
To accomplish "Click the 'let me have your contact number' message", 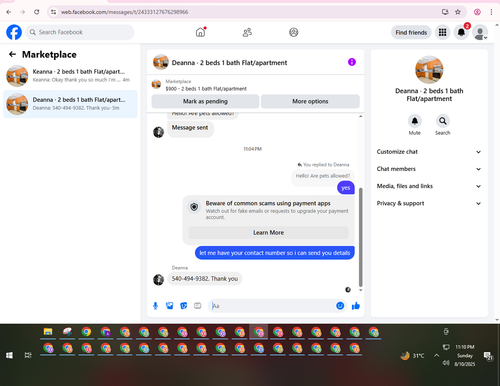I will [x=275, y=253].
